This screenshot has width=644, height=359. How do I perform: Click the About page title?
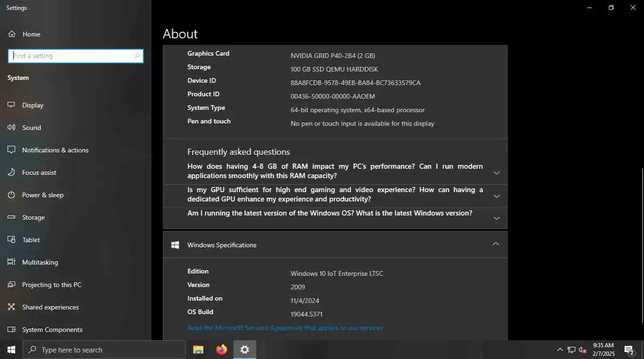tap(180, 34)
